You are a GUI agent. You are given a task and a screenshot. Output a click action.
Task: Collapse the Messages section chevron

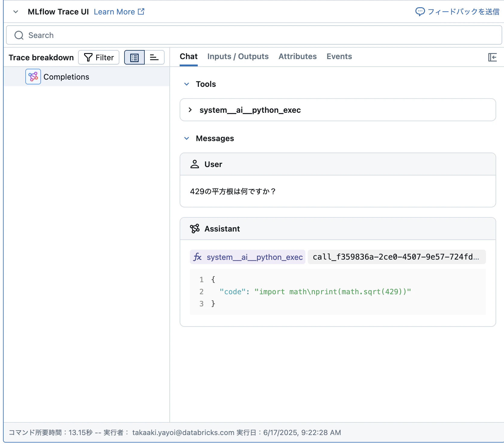(x=187, y=138)
